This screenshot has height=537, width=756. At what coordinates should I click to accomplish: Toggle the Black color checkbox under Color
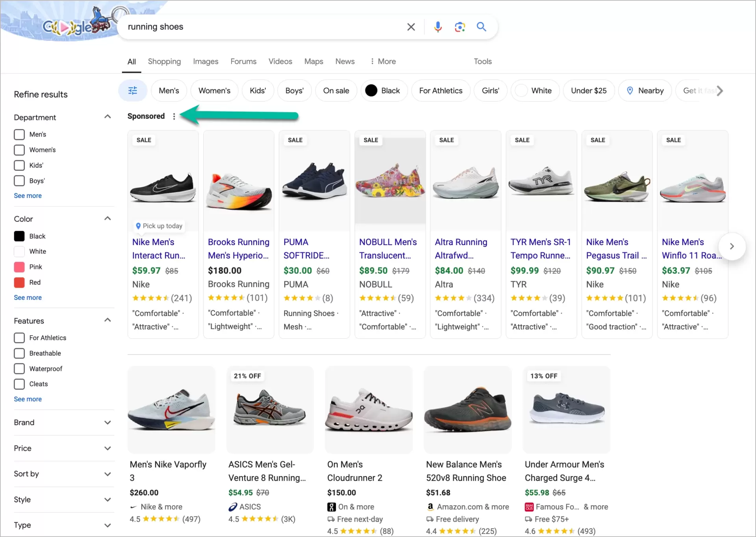pyautogui.click(x=19, y=236)
